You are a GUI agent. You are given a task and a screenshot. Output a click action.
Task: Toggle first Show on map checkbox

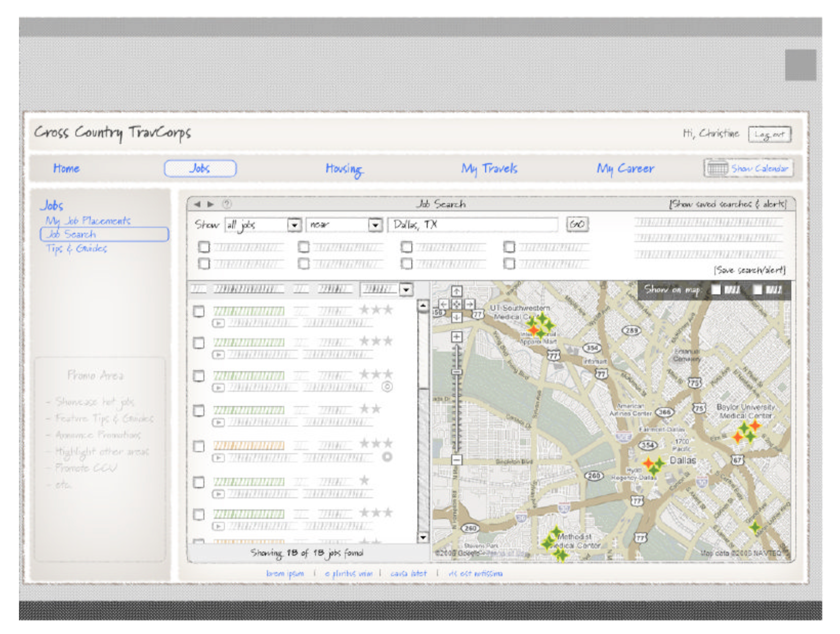point(716,290)
